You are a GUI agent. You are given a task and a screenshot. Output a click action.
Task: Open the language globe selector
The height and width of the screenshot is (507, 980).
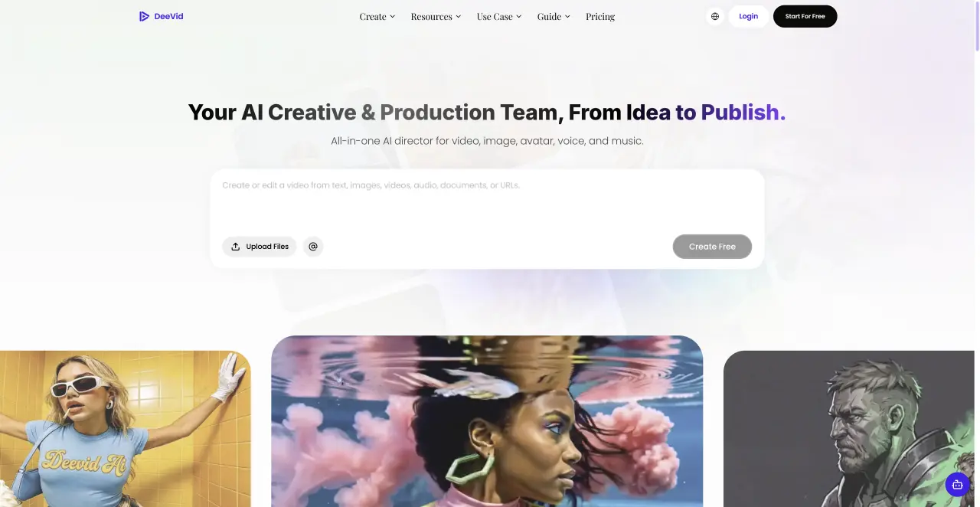(x=715, y=16)
